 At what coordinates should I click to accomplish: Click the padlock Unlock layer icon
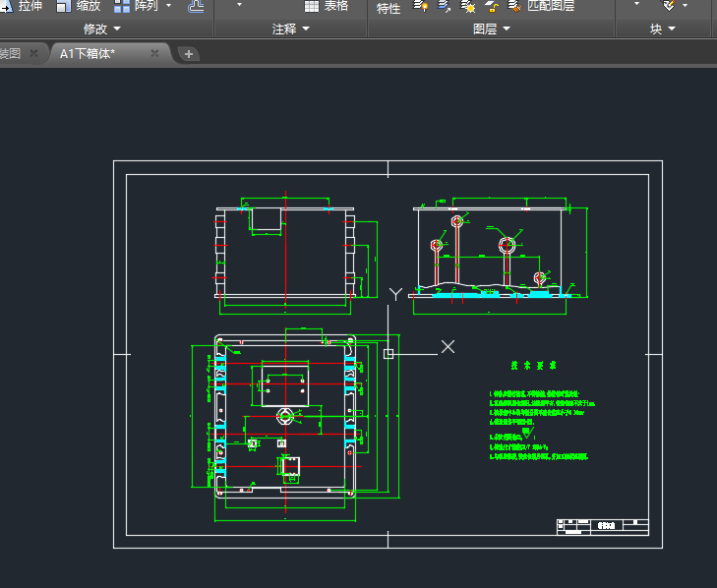click(x=491, y=7)
